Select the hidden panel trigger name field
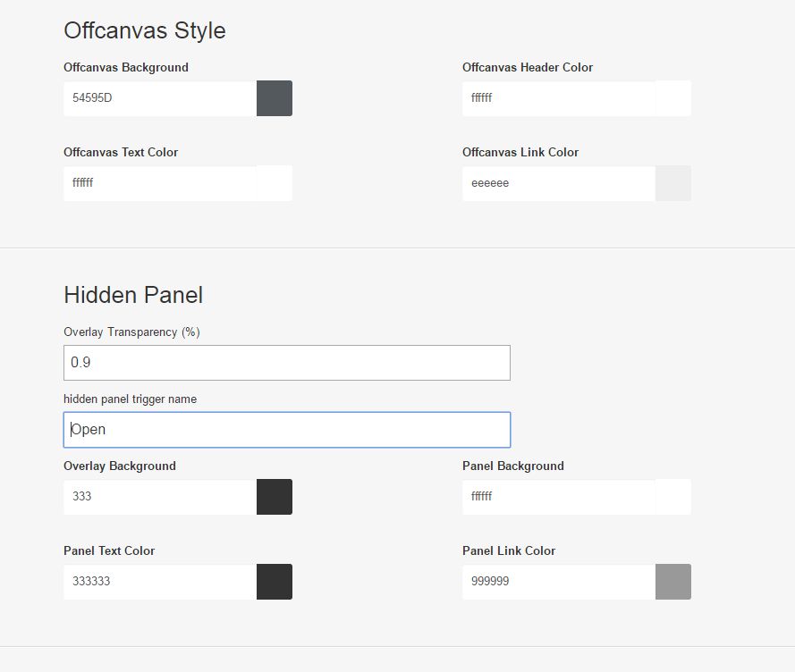 coord(287,430)
